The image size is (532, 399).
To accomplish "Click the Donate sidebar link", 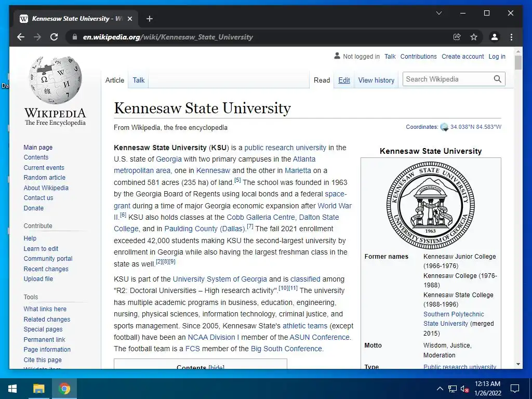I will click(x=34, y=208).
